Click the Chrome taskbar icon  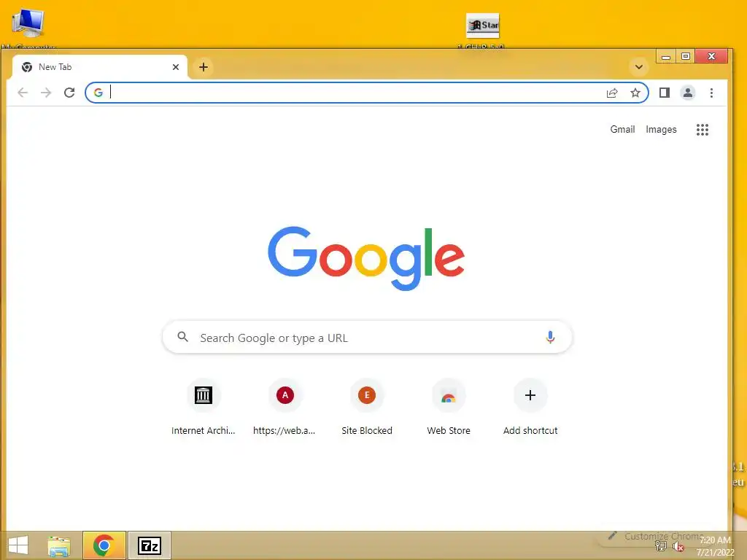point(104,545)
